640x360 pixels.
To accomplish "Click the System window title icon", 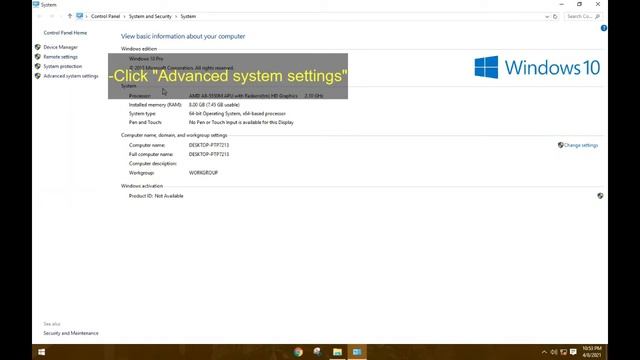I will pyautogui.click(x=36, y=4).
